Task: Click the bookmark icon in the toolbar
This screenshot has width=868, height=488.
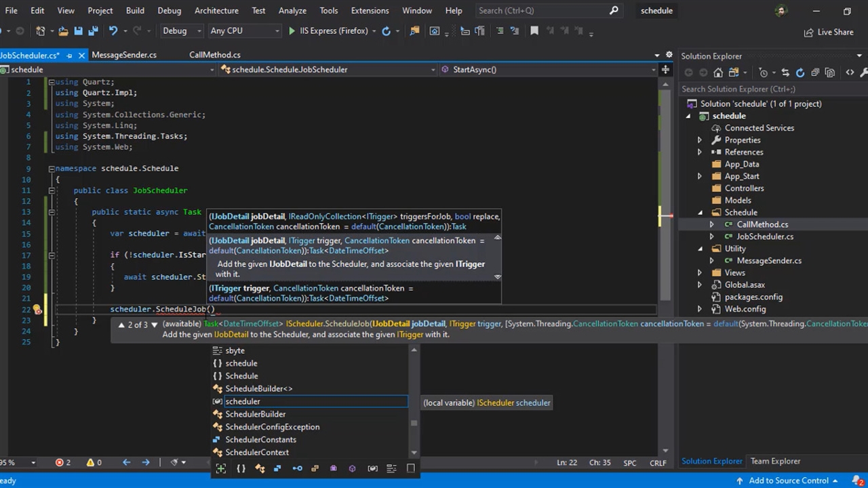Action: pos(534,31)
